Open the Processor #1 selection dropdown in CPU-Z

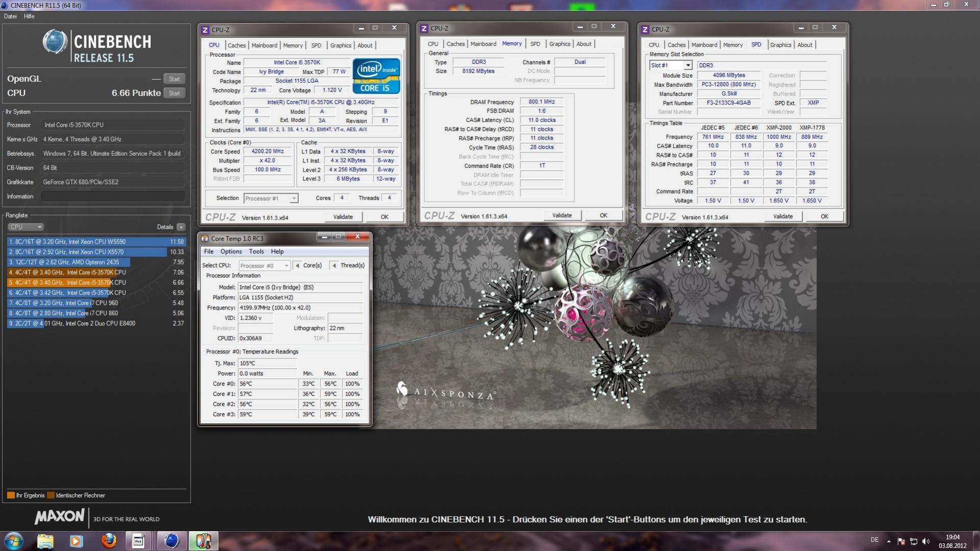point(271,198)
